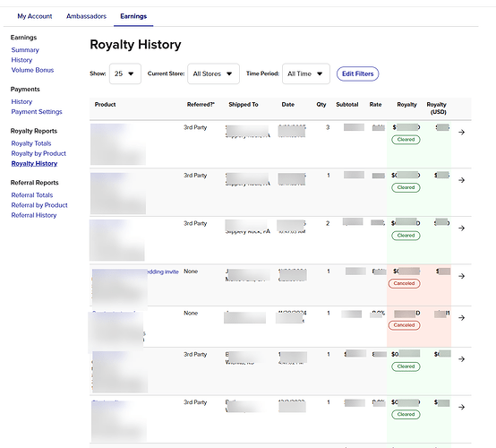Viewport: 496px width, 448px height.
Task: Open arrow on first Canceled royalty row
Action: pos(461,276)
